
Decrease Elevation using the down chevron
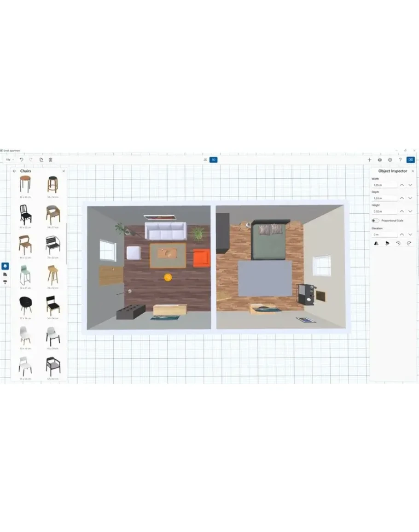click(410, 234)
